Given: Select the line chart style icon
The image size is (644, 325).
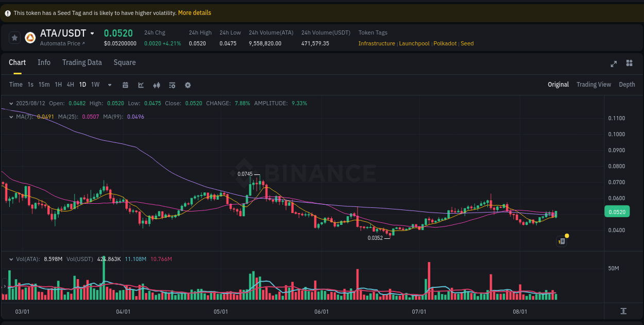Looking at the screenshot, I should coord(141,85).
